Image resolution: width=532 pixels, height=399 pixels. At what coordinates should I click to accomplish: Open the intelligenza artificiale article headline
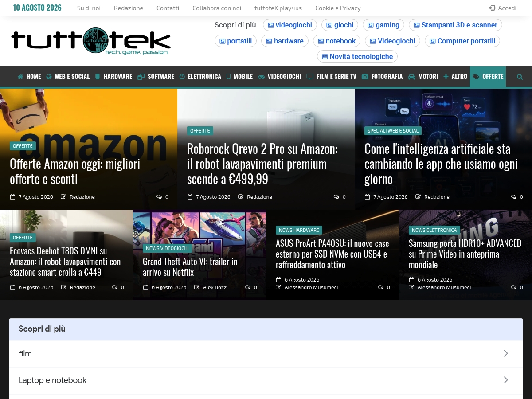pyautogui.click(x=441, y=164)
